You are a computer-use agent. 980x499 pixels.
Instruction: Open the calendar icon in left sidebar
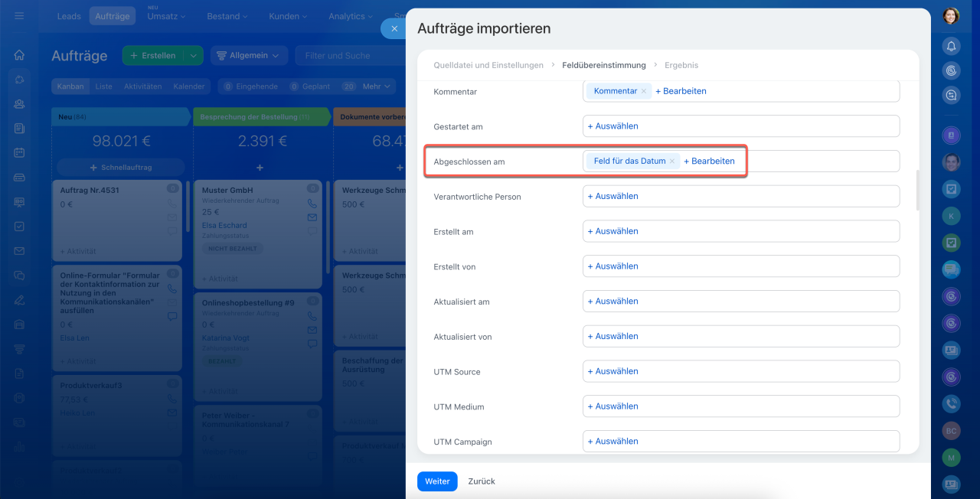19,152
